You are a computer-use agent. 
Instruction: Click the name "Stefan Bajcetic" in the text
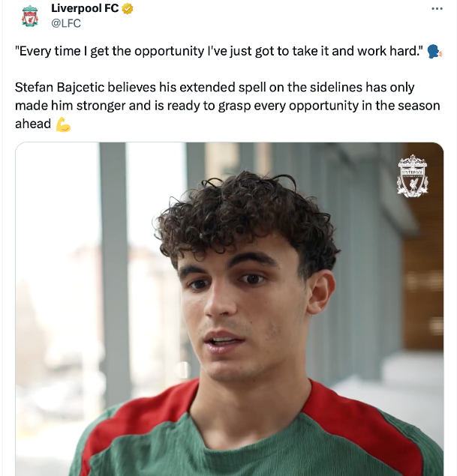[56, 88]
